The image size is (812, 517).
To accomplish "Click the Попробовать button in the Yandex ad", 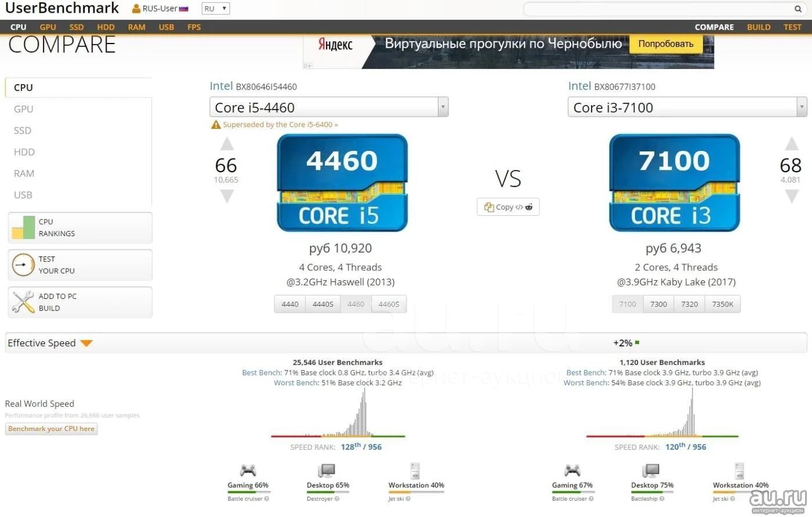I will 666,44.
